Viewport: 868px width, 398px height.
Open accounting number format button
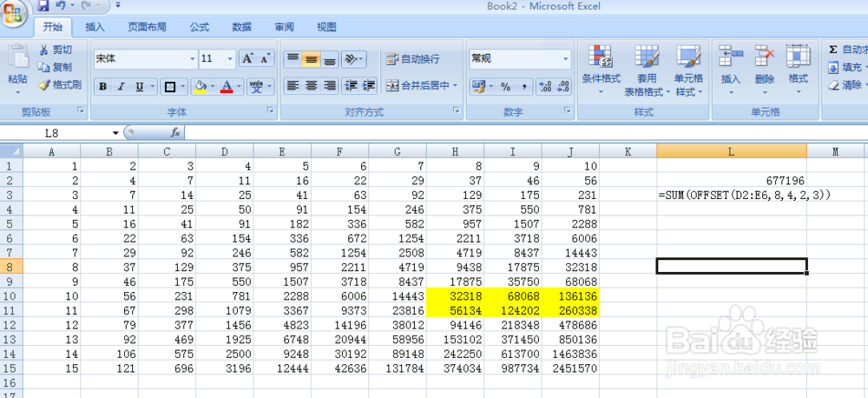click(x=477, y=87)
